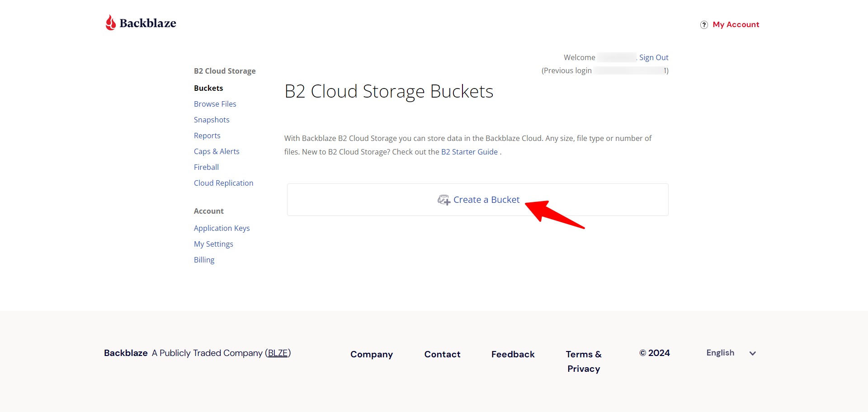
Task: Open Application Keys page
Action: tap(222, 228)
